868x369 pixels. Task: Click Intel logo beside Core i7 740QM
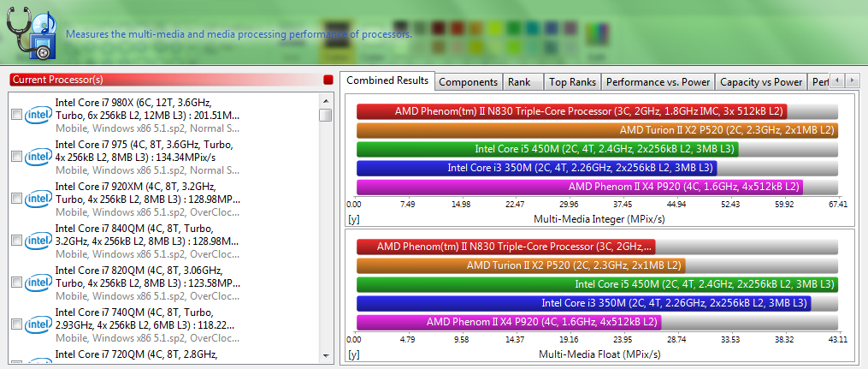[x=39, y=324]
